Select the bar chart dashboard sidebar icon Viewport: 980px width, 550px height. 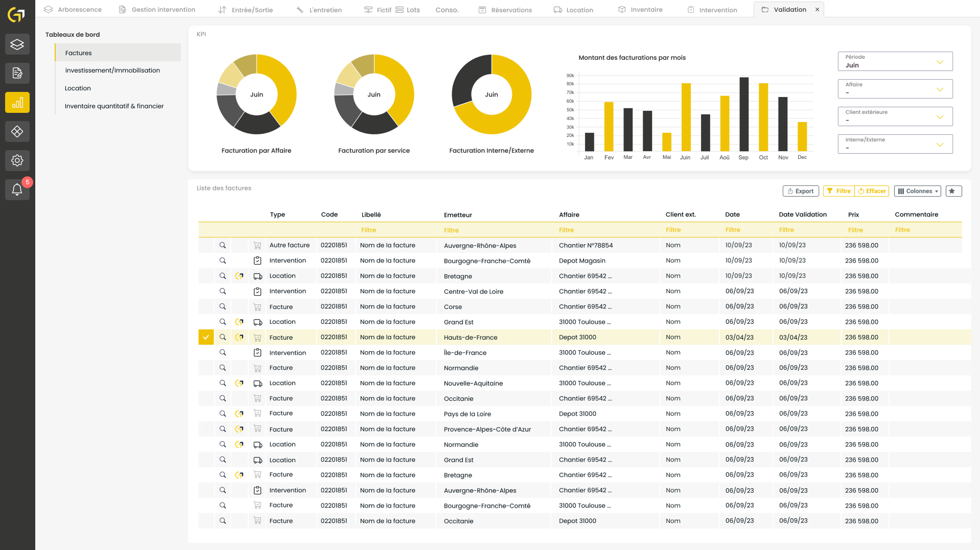17,103
